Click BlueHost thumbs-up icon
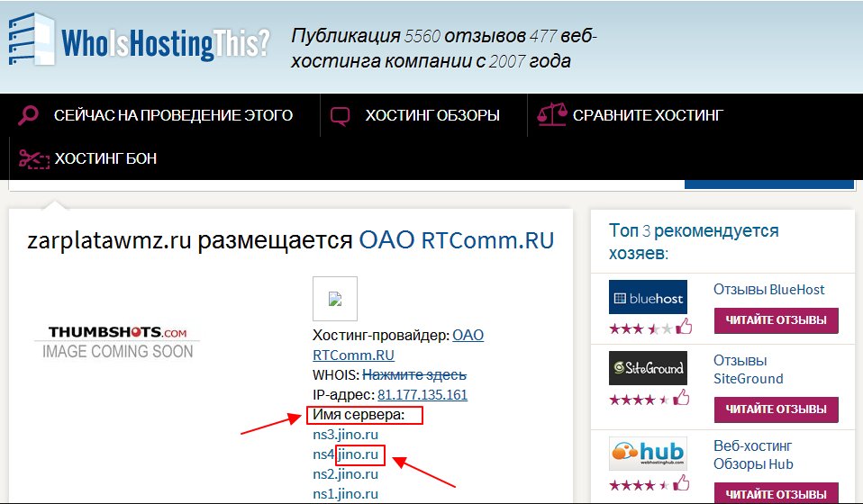This screenshot has height=504, width=863. click(x=684, y=327)
